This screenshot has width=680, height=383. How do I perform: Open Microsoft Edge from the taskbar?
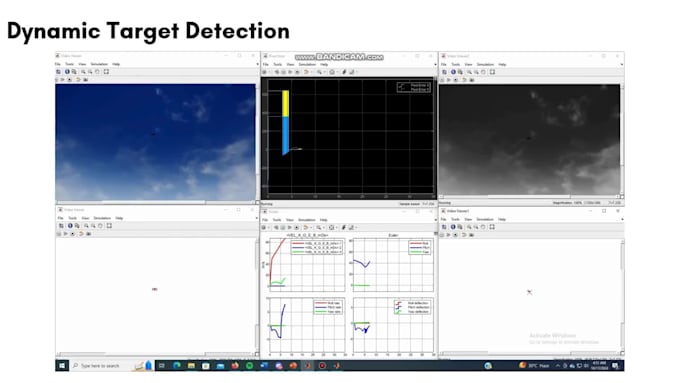[x=177, y=366]
